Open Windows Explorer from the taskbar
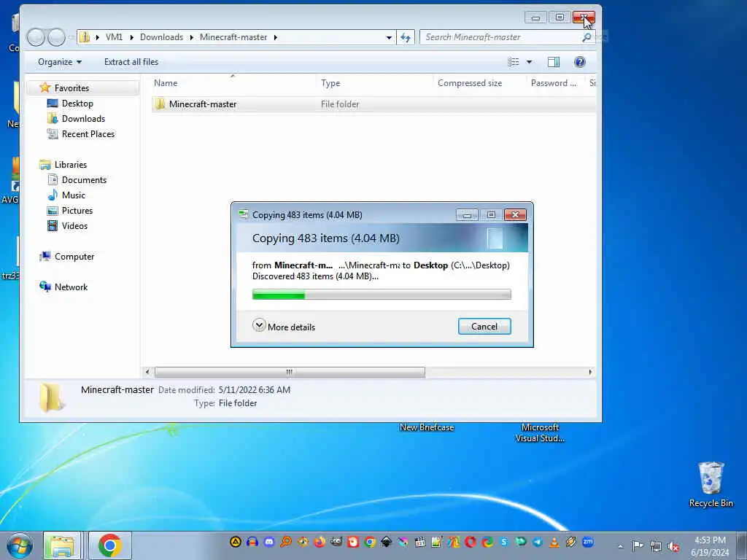 (x=62, y=545)
